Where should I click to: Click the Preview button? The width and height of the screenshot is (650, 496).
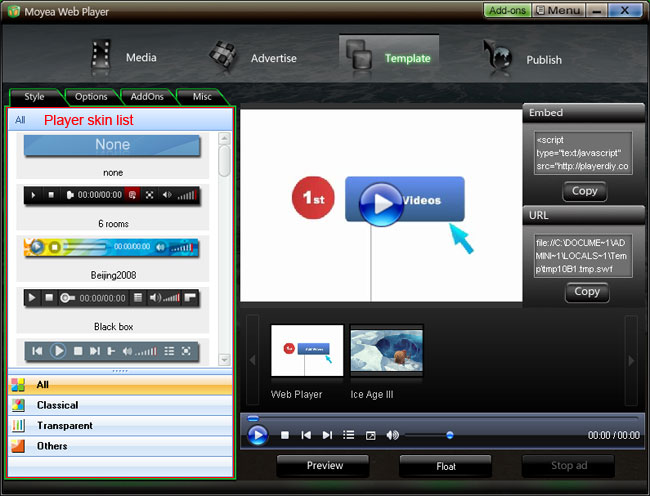pyautogui.click(x=325, y=466)
